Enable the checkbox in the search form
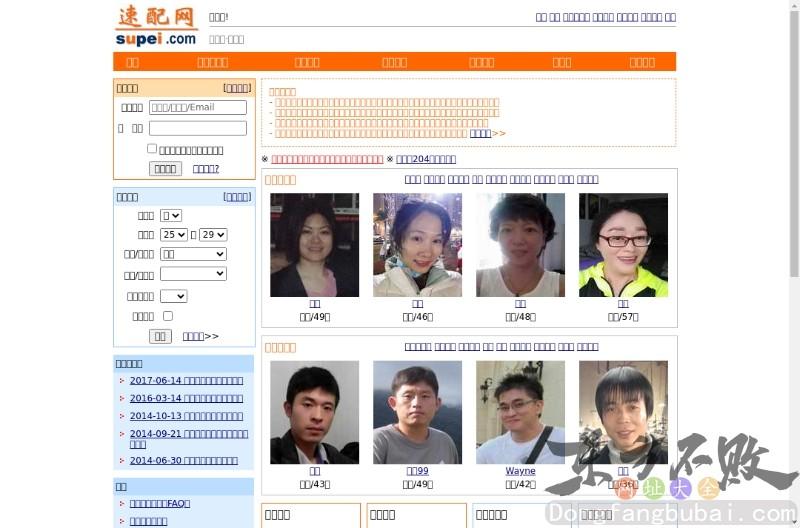 point(167,316)
